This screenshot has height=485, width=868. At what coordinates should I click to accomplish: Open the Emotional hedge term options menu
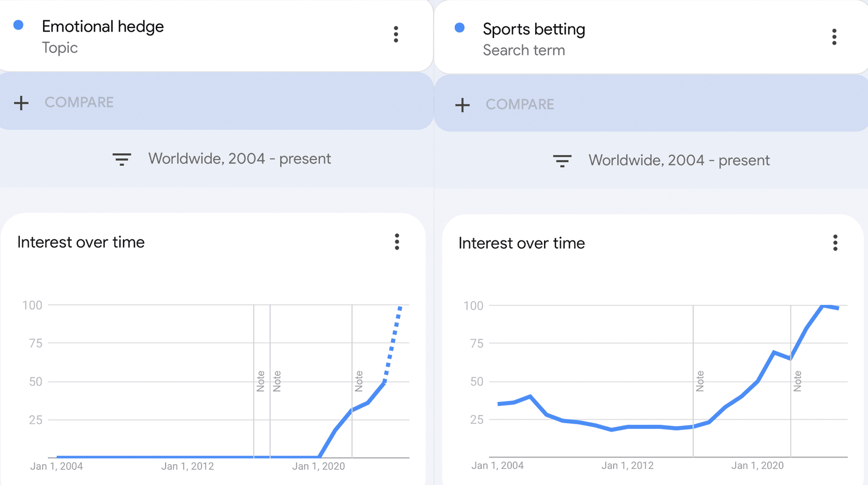396,34
